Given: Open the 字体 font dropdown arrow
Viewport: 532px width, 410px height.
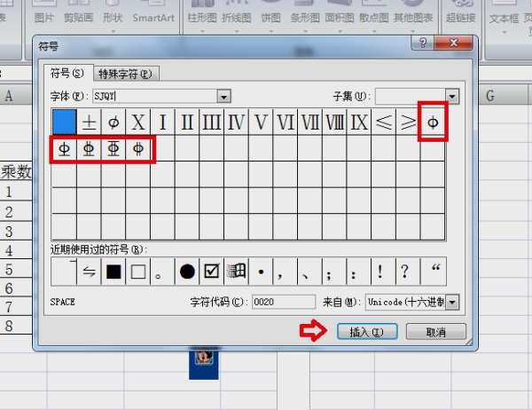Looking at the screenshot, I should [223, 97].
